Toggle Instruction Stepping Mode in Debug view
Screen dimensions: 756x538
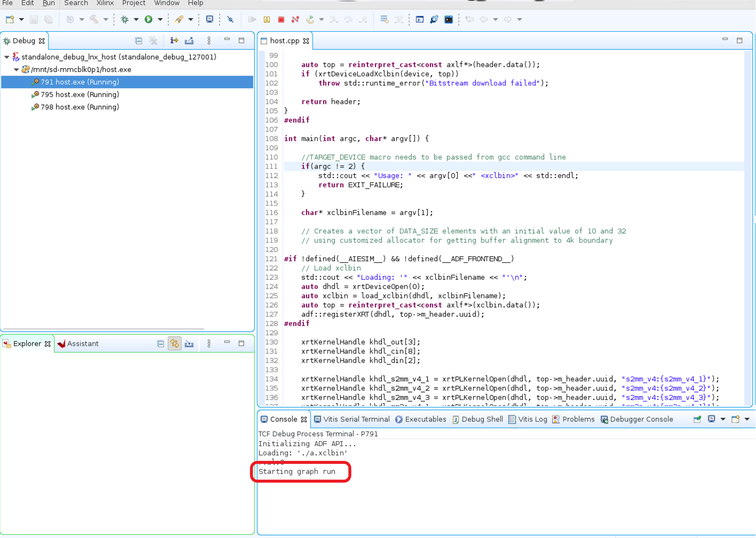(x=174, y=41)
